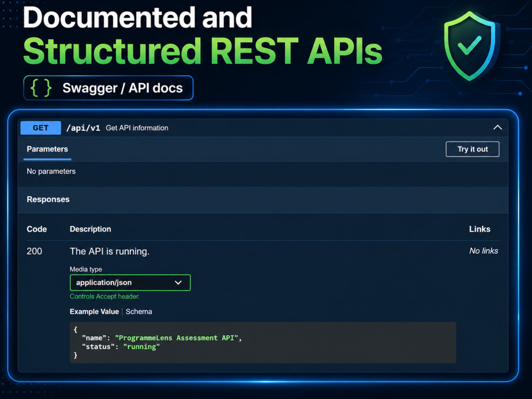Switch to the Schema tab
The height and width of the screenshot is (399, 532).
click(x=139, y=311)
